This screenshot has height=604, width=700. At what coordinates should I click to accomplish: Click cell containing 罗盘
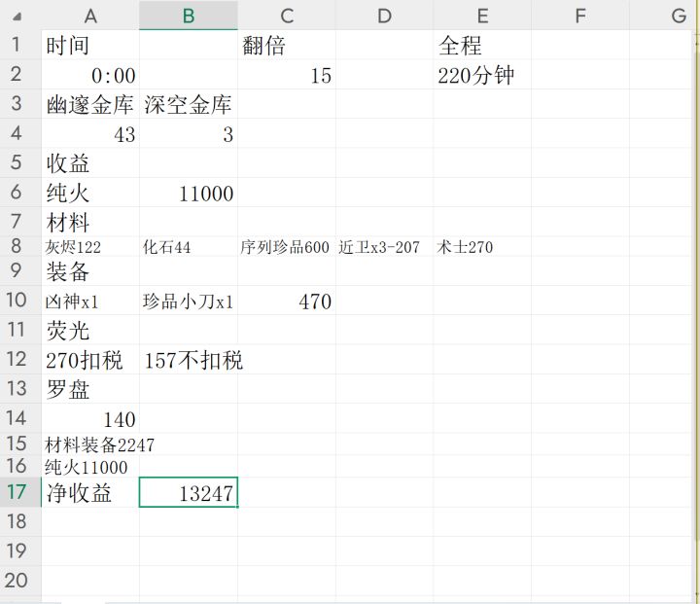pyautogui.click(x=90, y=389)
